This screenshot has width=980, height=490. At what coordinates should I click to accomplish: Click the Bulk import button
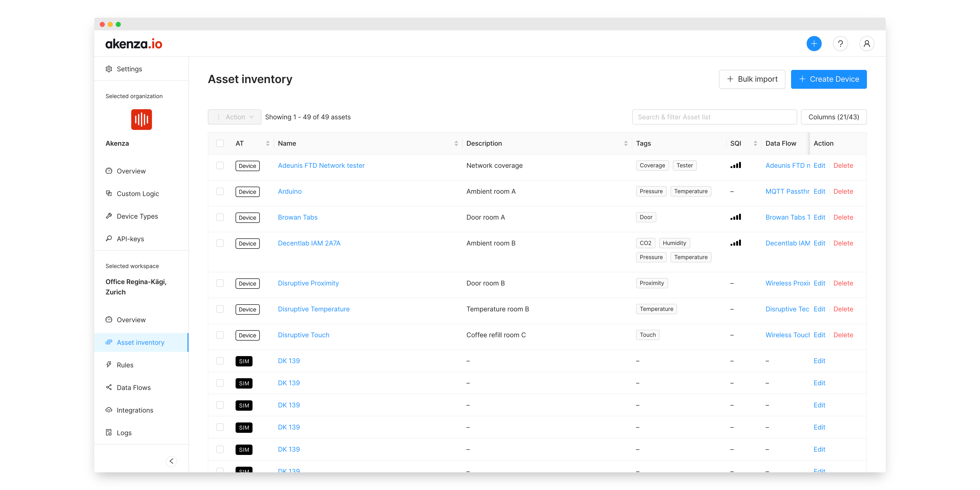coord(752,79)
